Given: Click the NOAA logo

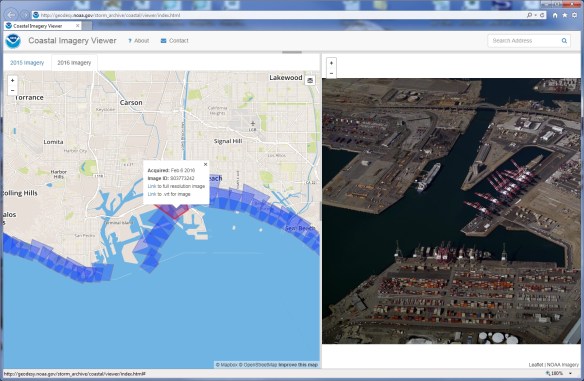Looking at the screenshot, I should click(13, 41).
